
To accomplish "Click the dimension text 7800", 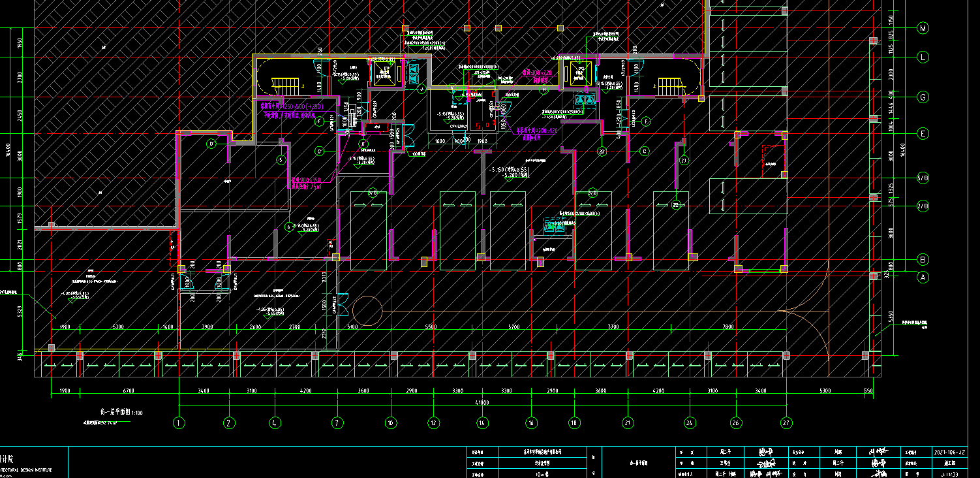I will click(727, 326).
